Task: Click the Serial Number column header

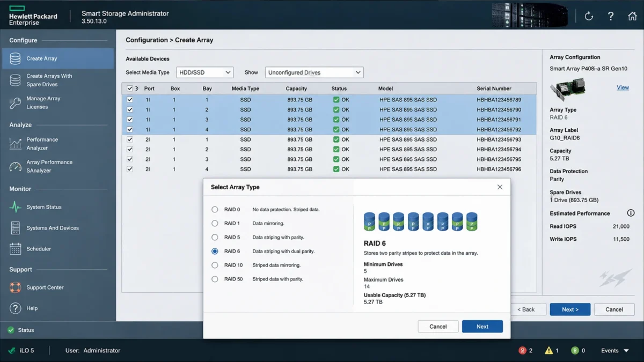Action: coord(494,88)
